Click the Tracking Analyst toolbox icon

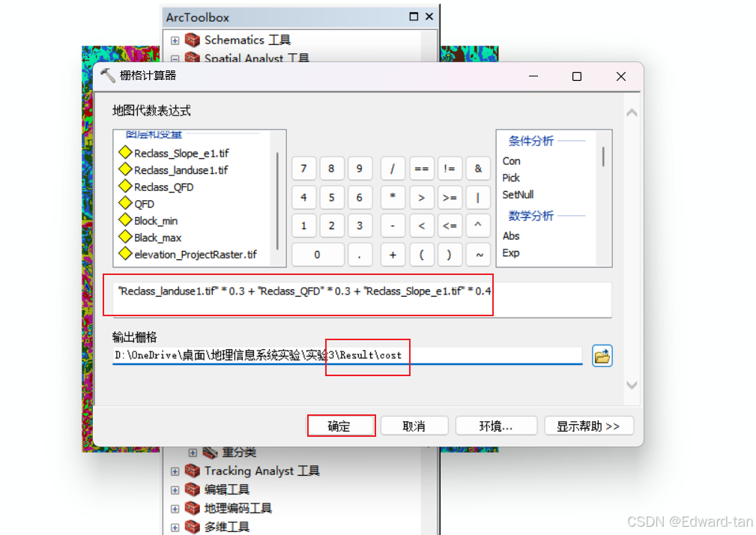[193, 471]
